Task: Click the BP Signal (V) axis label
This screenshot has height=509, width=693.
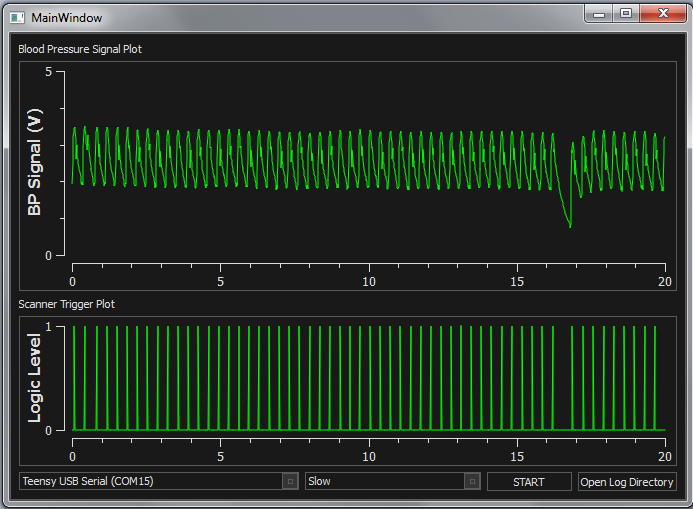Action: (34, 162)
